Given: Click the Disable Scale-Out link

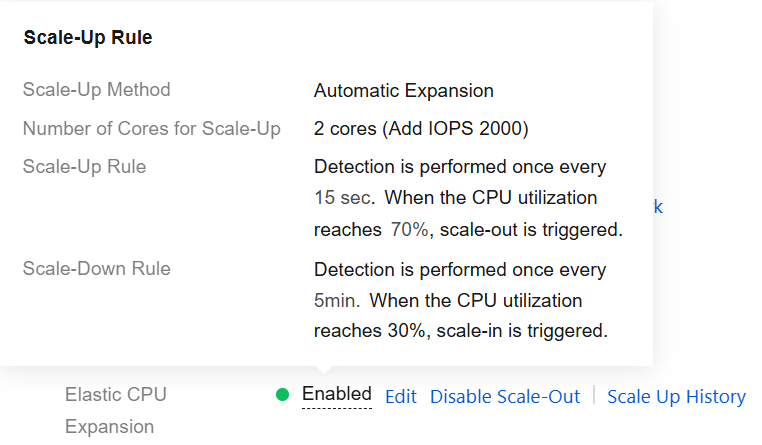Looking at the screenshot, I should (x=505, y=396).
